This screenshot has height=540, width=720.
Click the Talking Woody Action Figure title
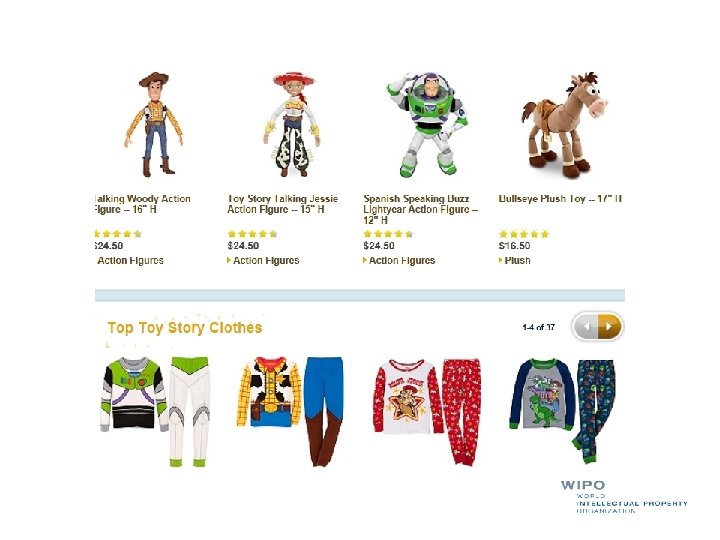[x=142, y=204]
